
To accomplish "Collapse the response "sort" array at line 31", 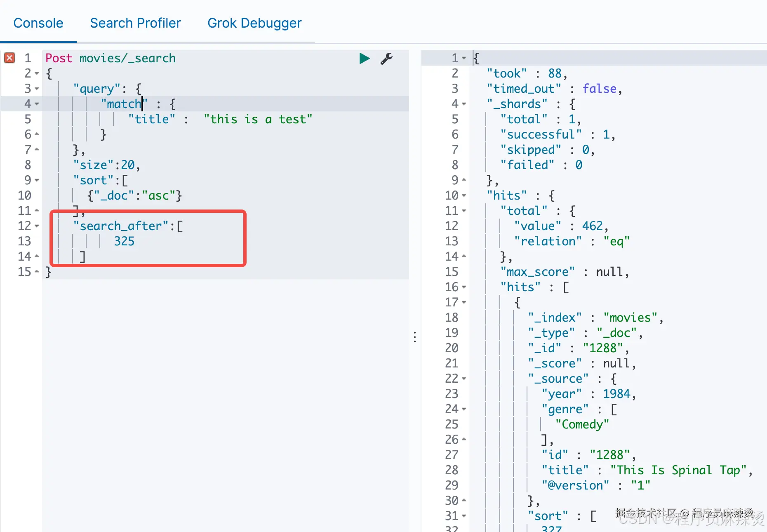I will (464, 516).
